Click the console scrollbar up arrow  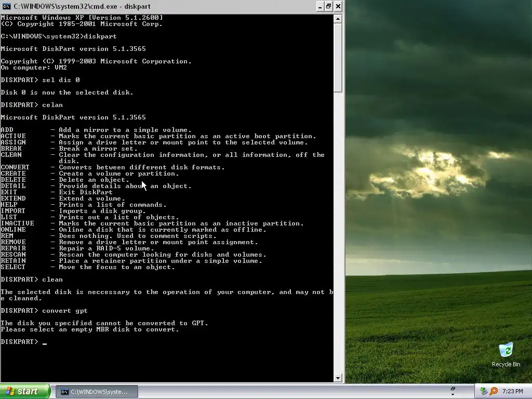point(338,19)
